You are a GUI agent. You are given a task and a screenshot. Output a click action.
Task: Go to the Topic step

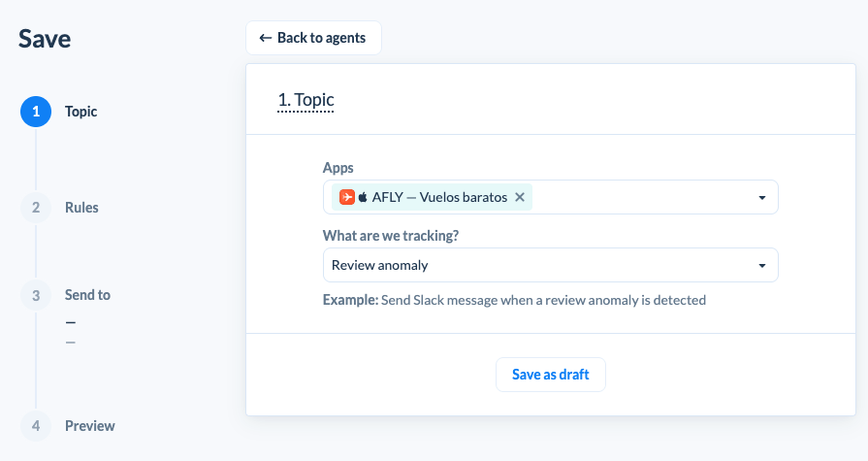coord(80,112)
